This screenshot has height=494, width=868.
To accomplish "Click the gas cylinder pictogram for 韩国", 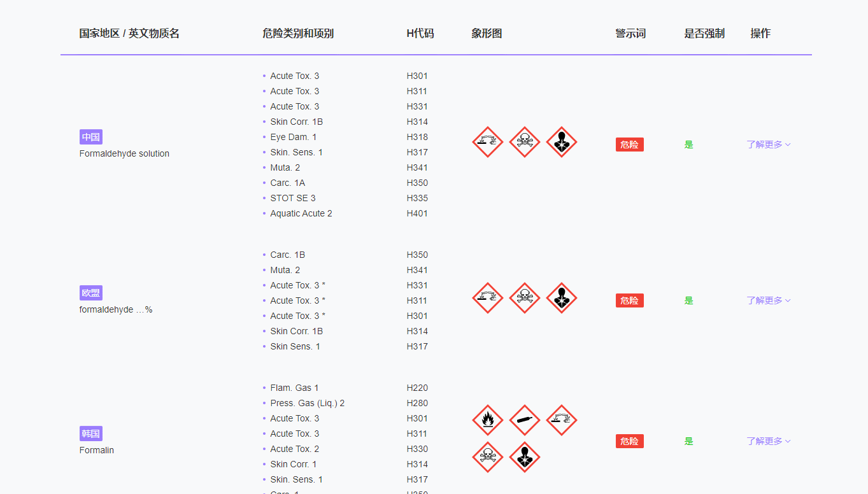I will tap(525, 420).
